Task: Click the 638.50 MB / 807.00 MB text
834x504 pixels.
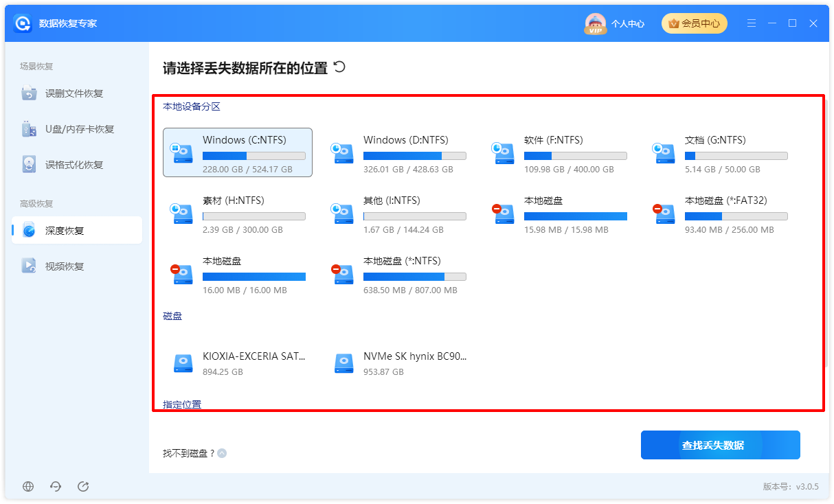Action: click(x=410, y=290)
